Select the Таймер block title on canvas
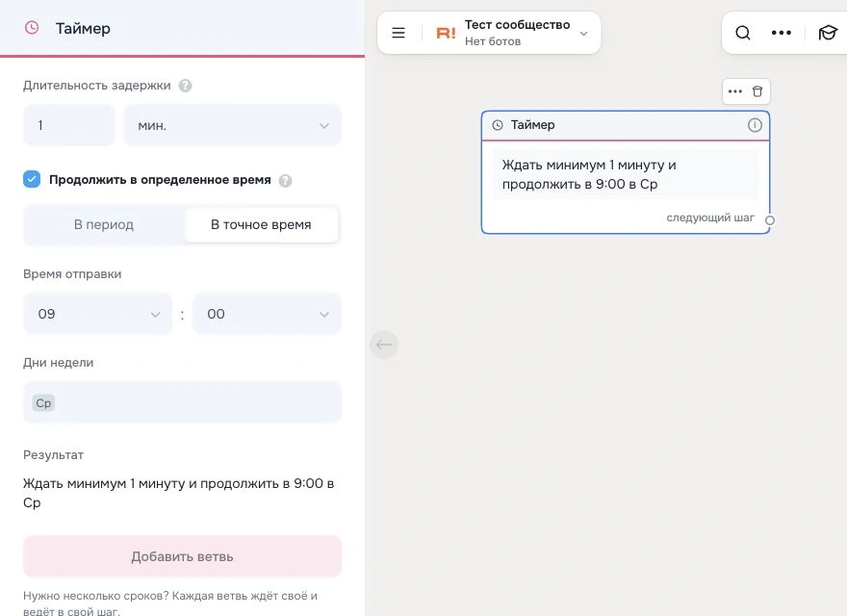 pyautogui.click(x=532, y=125)
